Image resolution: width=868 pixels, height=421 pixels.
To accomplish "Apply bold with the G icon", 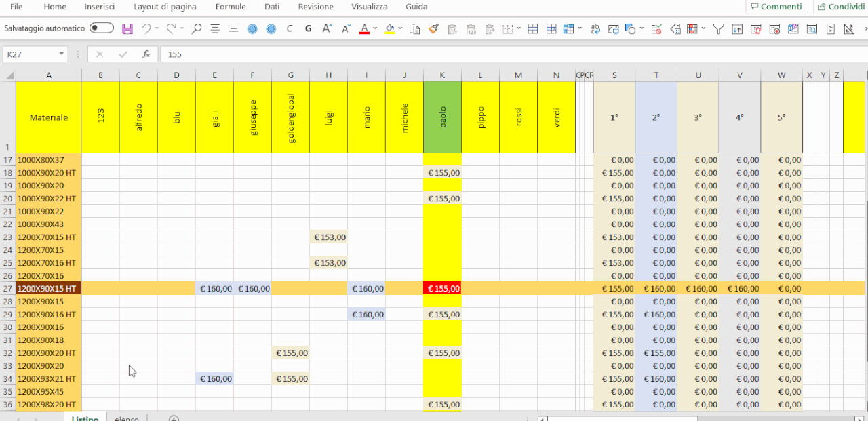I will coord(309,28).
